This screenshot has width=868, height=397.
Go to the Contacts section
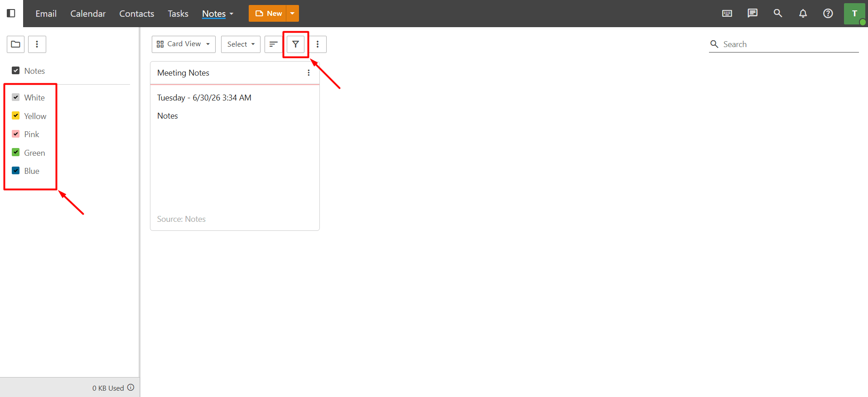tap(137, 14)
